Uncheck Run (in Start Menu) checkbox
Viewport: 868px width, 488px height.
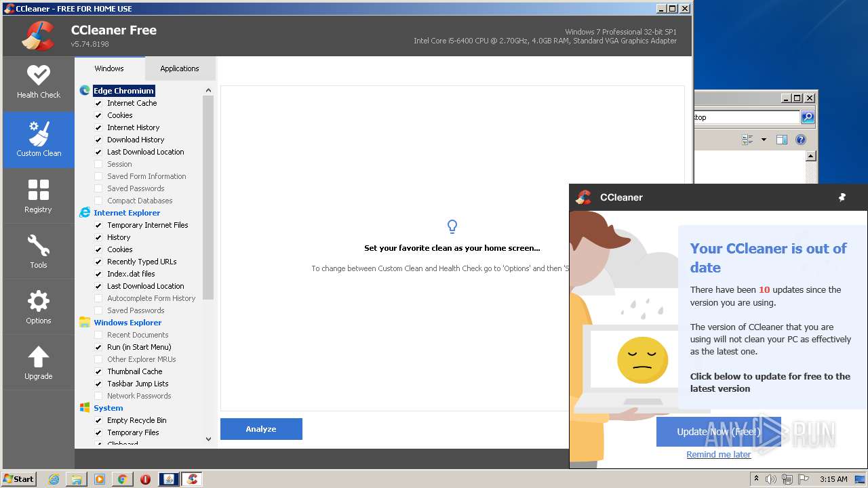pos(98,347)
